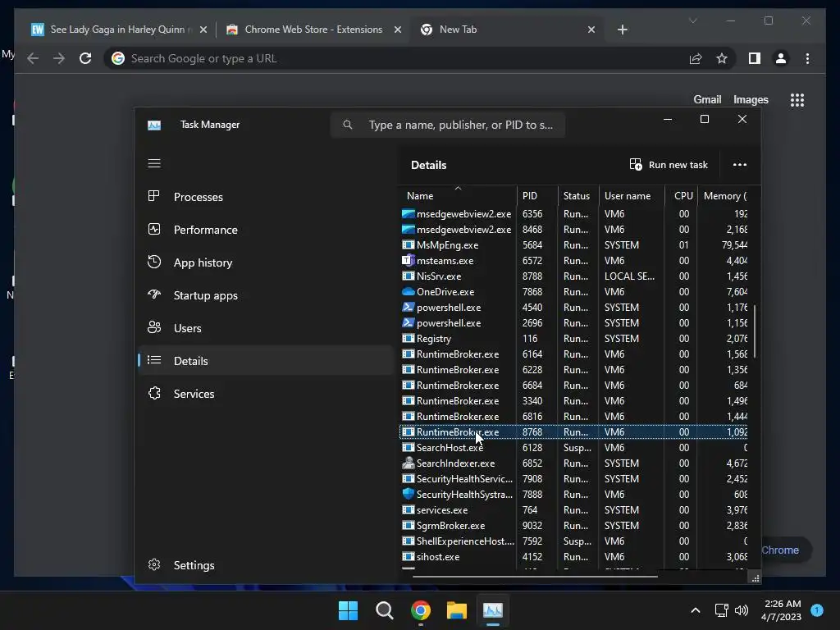The height and width of the screenshot is (630, 840).
Task: Open Windows Search from taskbar
Action: 385,610
